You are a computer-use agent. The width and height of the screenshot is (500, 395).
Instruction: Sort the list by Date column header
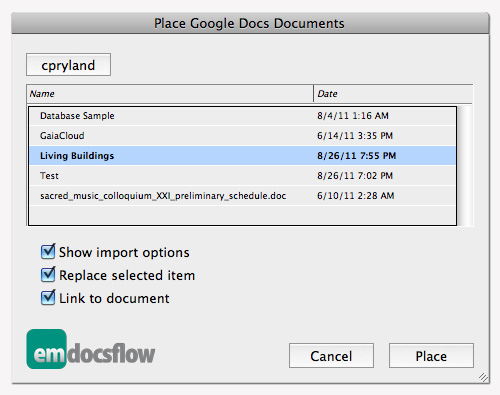click(393, 94)
